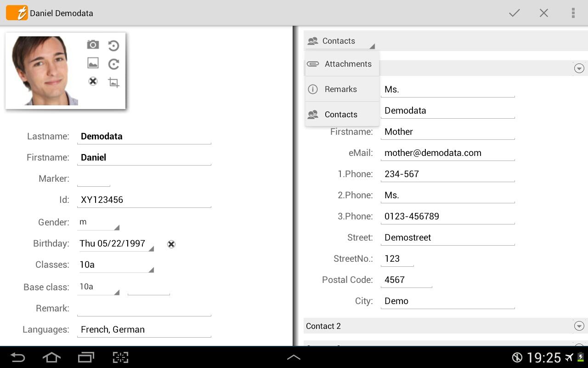The image size is (588, 368).
Task: Tap the Daniel Demodata title text
Action: click(x=62, y=13)
